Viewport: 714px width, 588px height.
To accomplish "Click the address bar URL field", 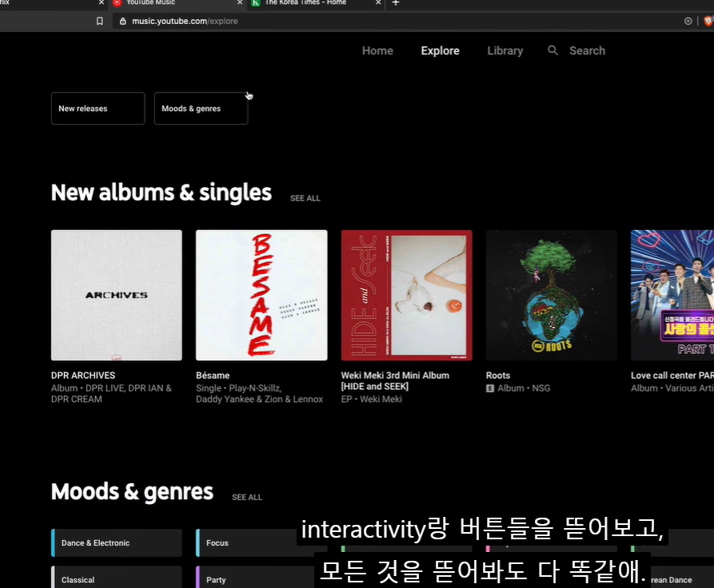I will tap(401, 21).
